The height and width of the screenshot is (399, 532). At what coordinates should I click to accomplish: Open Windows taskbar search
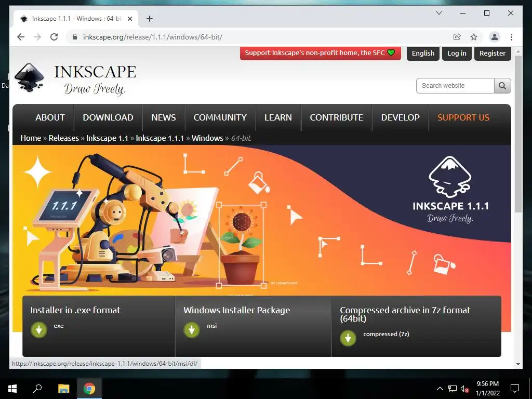click(37, 389)
